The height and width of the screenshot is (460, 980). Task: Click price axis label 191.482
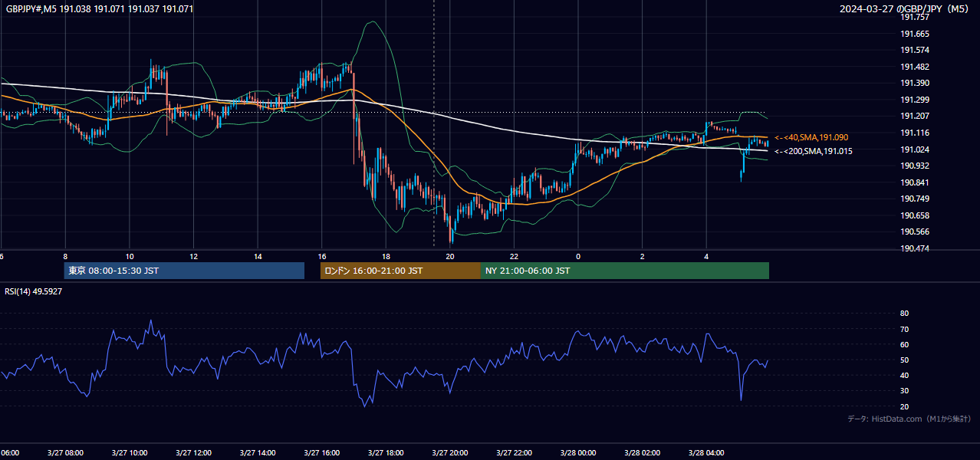pos(914,67)
